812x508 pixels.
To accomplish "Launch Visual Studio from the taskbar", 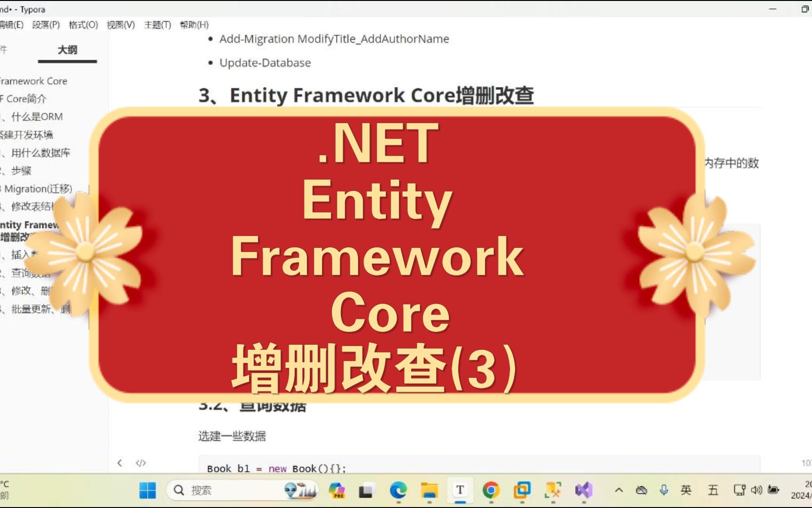I will click(584, 491).
